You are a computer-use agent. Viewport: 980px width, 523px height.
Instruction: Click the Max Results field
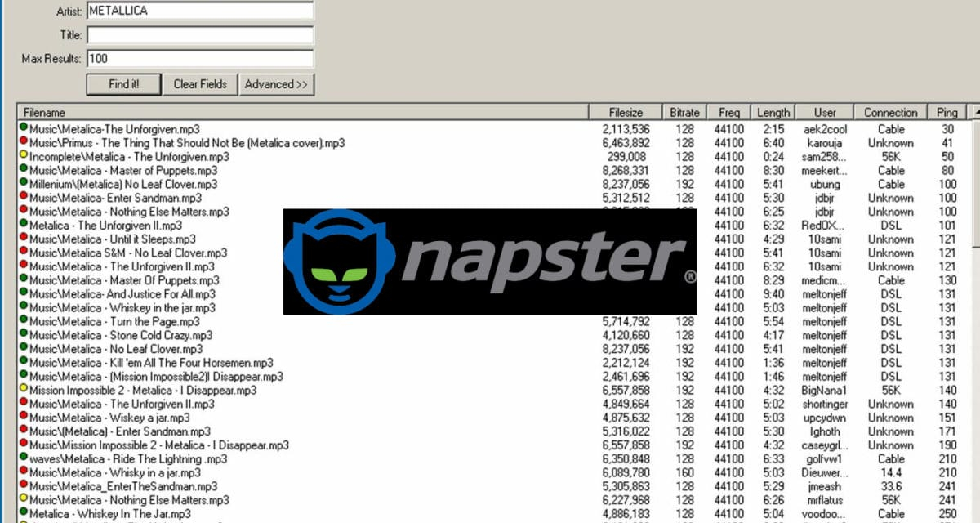200,59
